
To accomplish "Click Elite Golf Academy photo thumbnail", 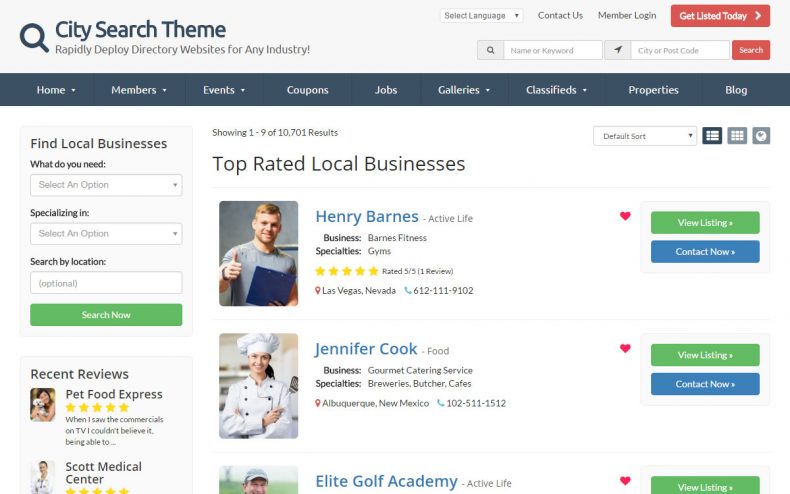I will (x=258, y=480).
